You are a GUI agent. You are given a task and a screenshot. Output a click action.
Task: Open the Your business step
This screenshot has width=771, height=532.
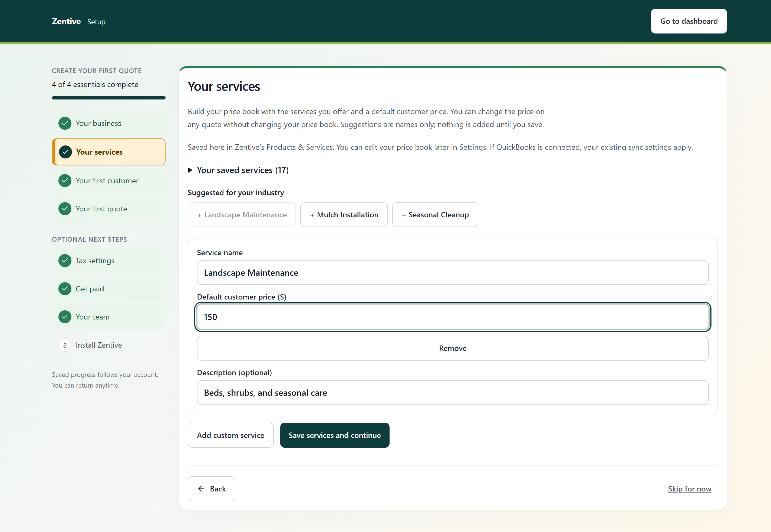point(109,123)
